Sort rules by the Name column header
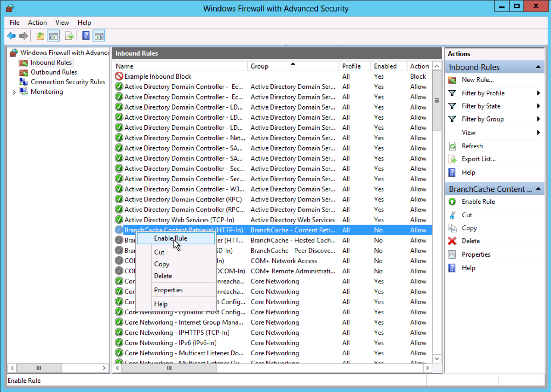Image resolution: width=551 pixels, height=392 pixels. (180, 66)
